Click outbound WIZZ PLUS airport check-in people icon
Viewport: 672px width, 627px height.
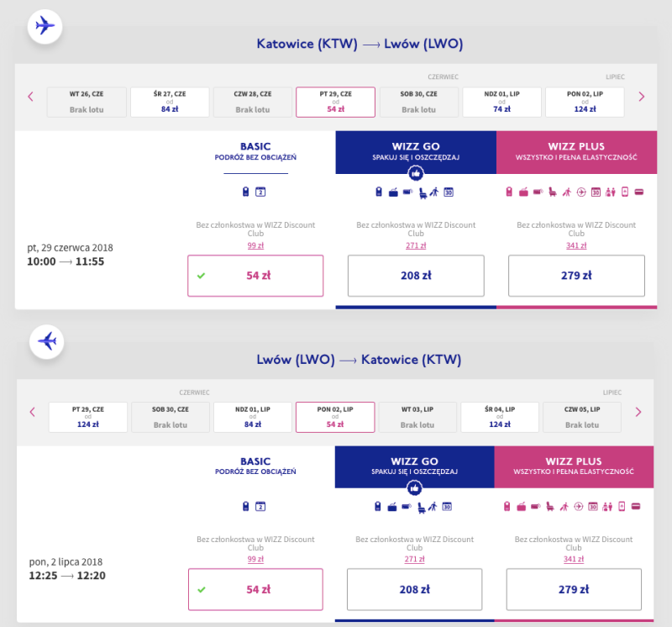[x=611, y=192]
